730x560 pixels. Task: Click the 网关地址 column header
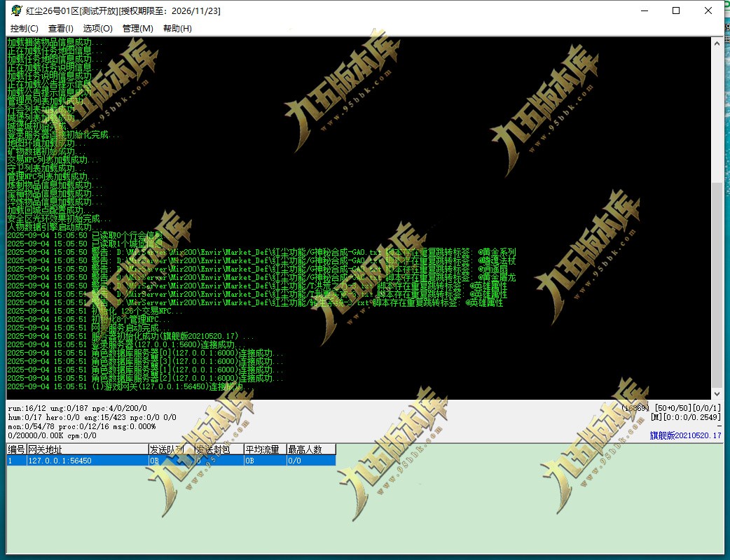pos(88,449)
